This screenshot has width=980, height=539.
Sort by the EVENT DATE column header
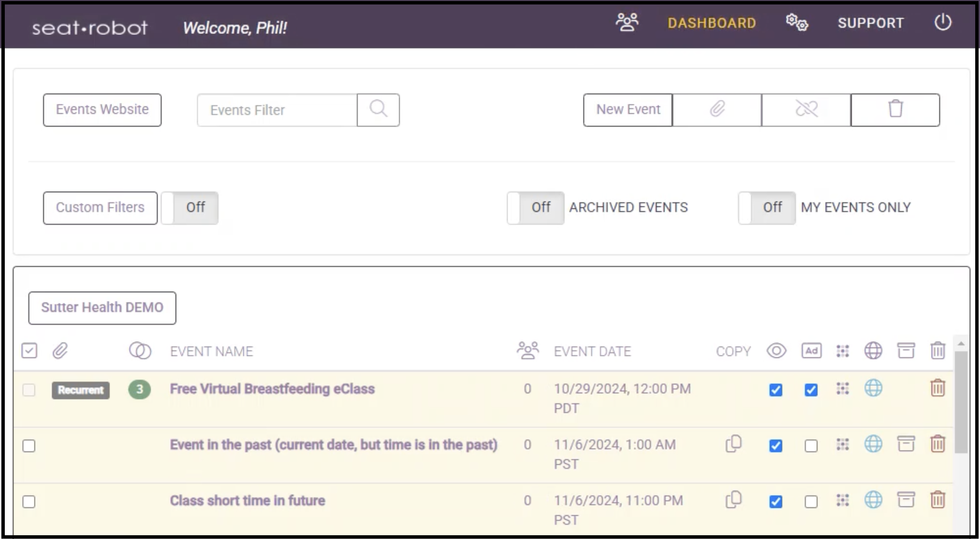pyautogui.click(x=592, y=351)
